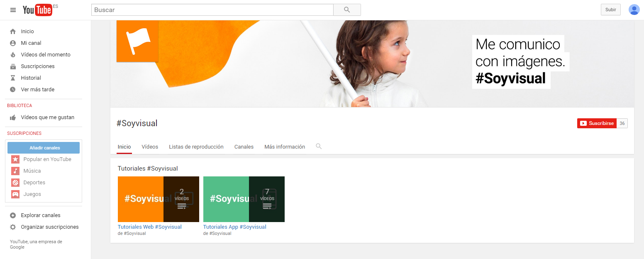The width and height of the screenshot is (644, 259).
Task: Click the Tutoriales #Soyvisual section heading
Action: (148, 169)
